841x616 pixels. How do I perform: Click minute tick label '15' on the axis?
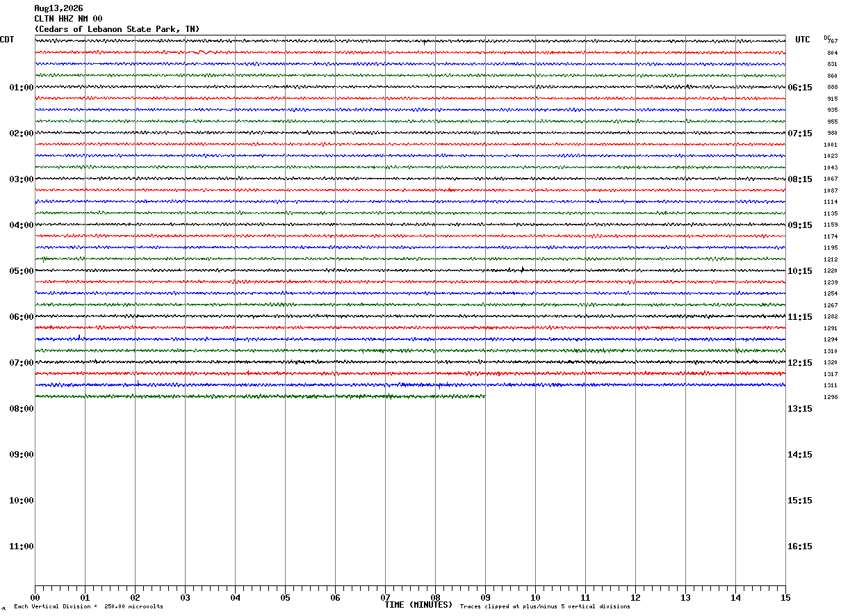pyautogui.click(x=785, y=598)
